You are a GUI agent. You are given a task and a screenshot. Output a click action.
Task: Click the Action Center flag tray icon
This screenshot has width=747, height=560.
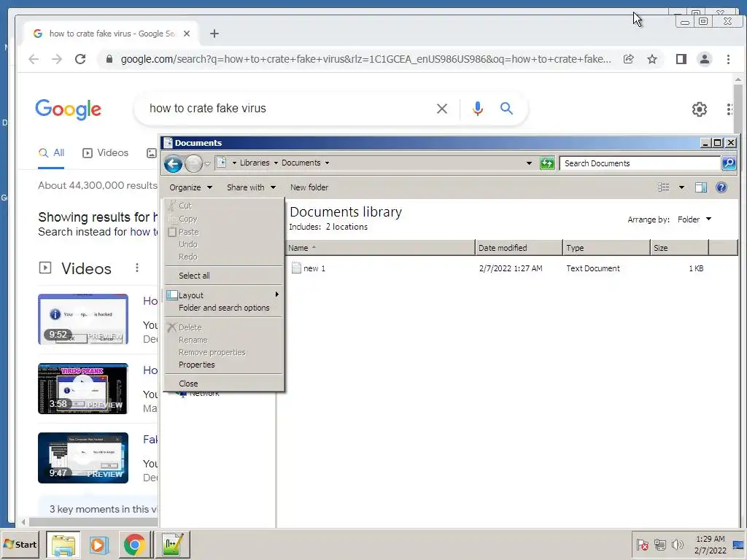(x=642, y=545)
